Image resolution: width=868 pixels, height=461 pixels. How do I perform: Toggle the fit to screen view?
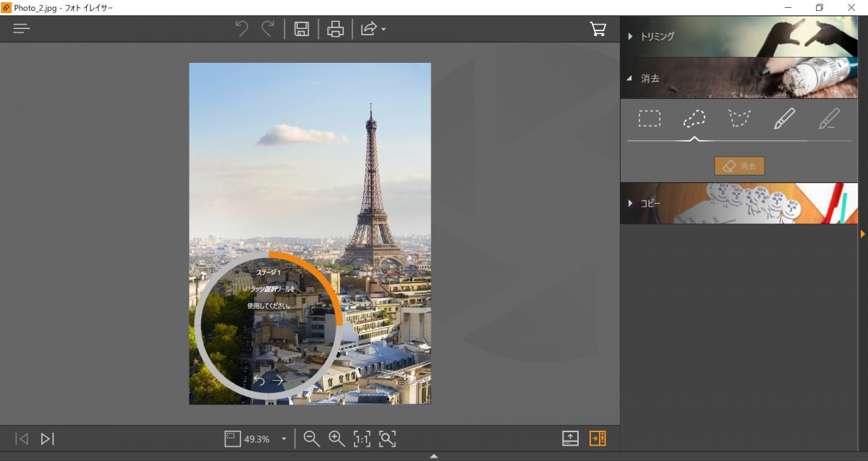click(388, 439)
